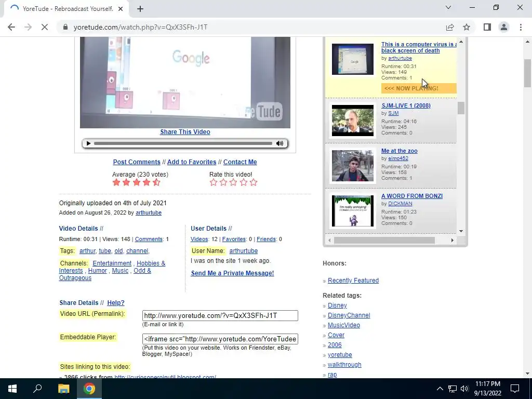Viewport: 532px width, 399px height.
Task: Open SJM-LIVE 1 (2008) video thumbnail
Action: [x=353, y=121]
